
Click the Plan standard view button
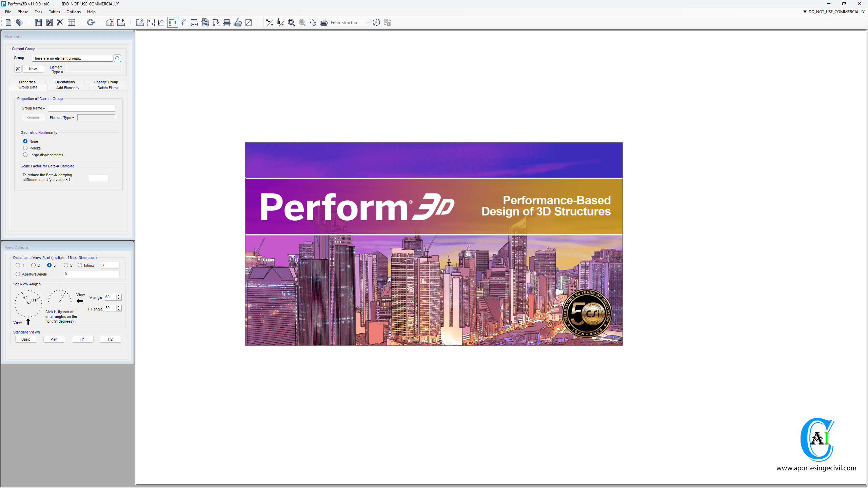[54, 339]
